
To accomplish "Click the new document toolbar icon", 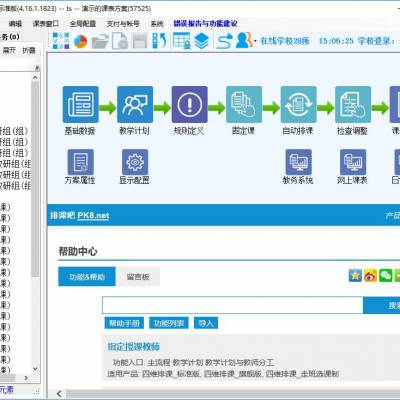I will 120,41.
